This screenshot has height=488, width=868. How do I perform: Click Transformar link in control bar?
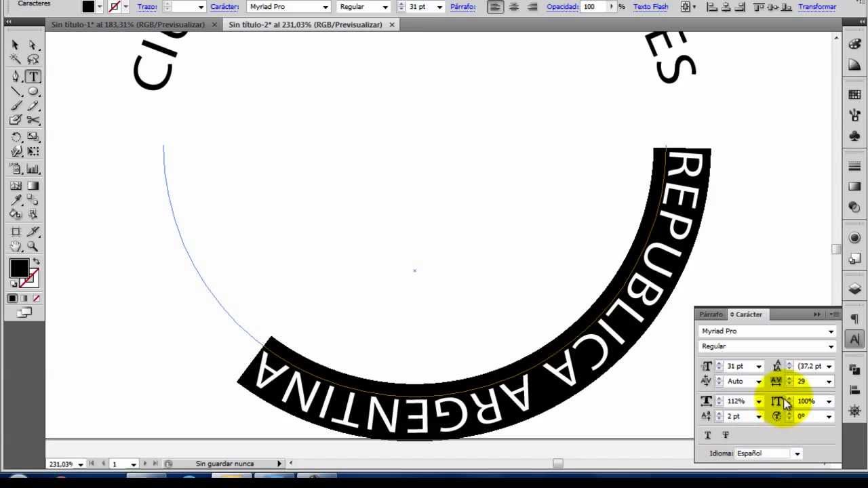(x=817, y=7)
